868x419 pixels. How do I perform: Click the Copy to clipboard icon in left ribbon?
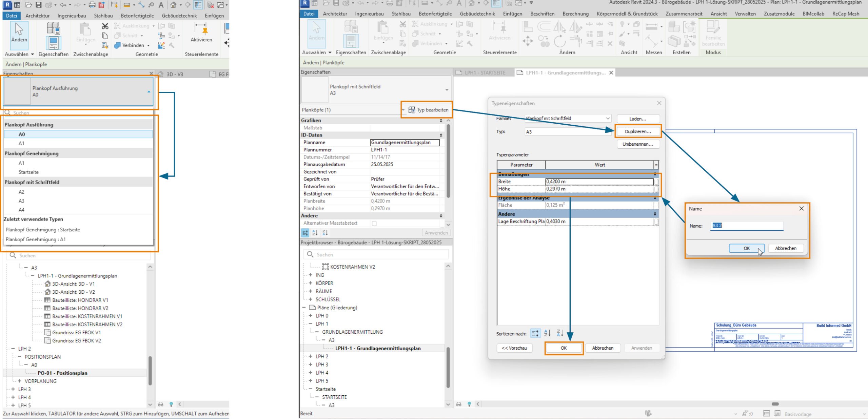(x=105, y=36)
